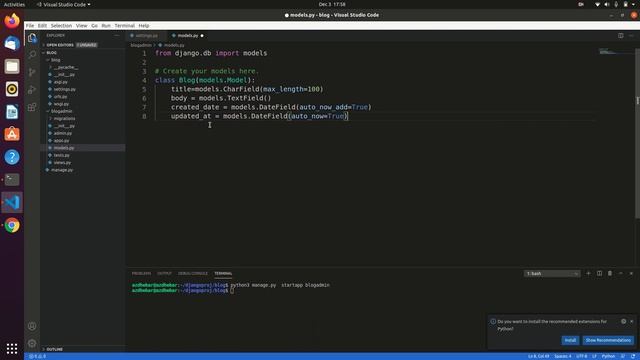640x360 pixels.
Task: Click the split editor icon
Action: point(620,36)
